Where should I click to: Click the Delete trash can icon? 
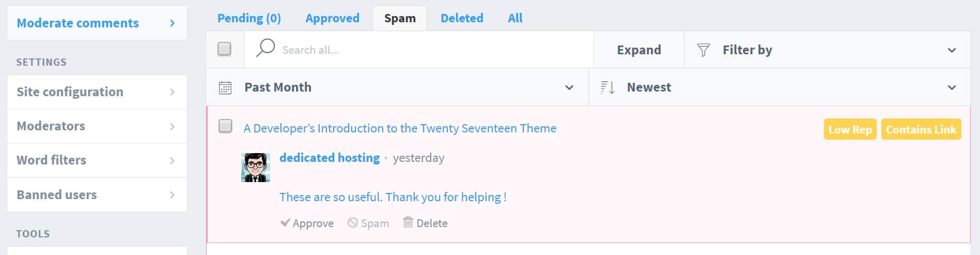point(408,222)
